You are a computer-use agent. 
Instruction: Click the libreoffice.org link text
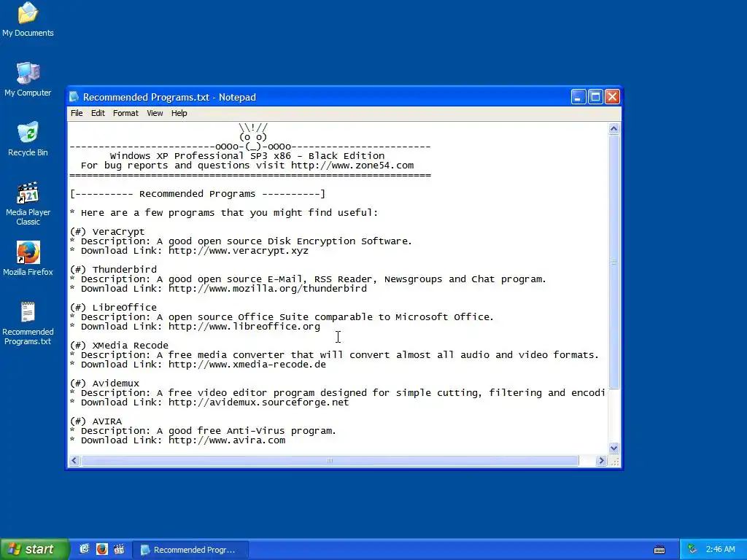coord(244,327)
